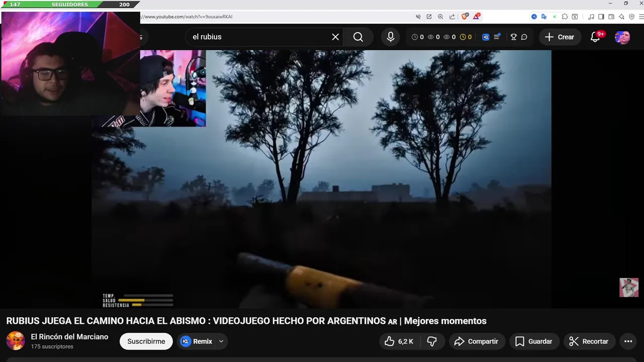Clear the YouTube search box text
The image size is (644, 362).
click(x=336, y=37)
